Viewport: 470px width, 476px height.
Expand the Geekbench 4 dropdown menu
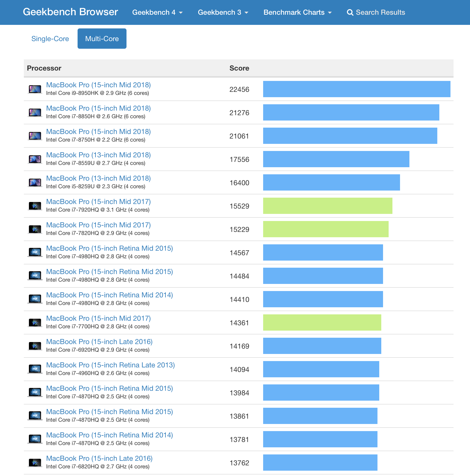(157, 12)
